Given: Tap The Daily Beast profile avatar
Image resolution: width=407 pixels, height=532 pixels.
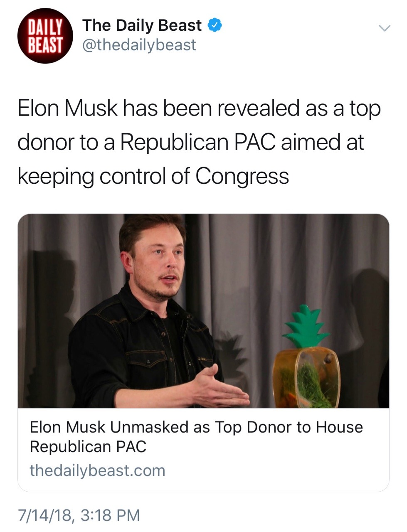Looking at the screenshot, I should [45, 36].
